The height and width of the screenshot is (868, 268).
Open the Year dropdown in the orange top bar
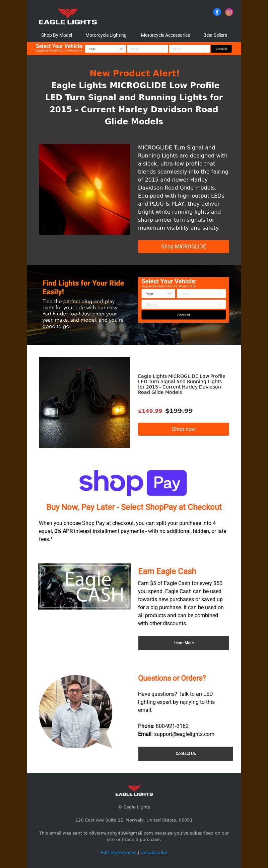pos(105,49)
